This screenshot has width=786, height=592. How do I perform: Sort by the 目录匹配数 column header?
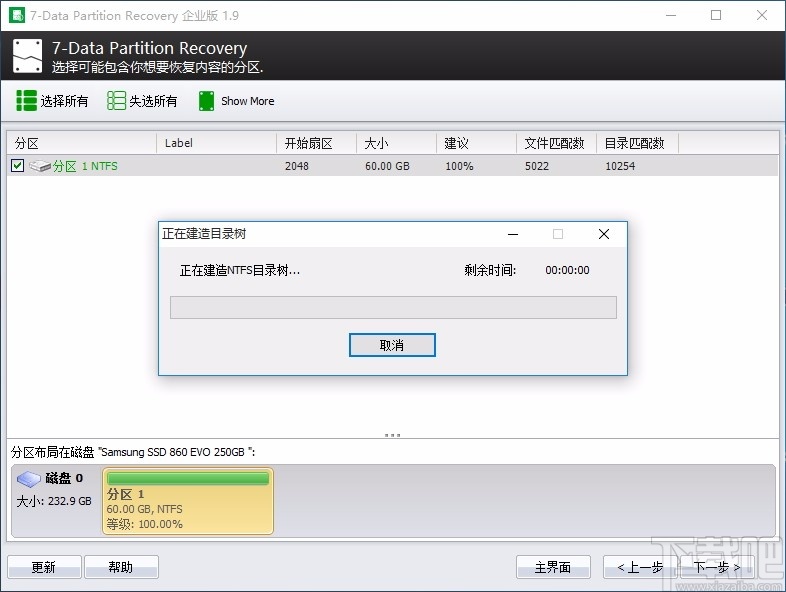pyautogui.click(x=638, y=143)
